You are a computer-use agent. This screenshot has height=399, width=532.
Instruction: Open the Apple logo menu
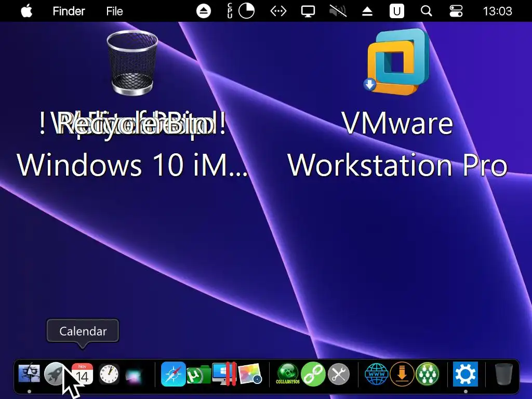[x=26, y=11]
